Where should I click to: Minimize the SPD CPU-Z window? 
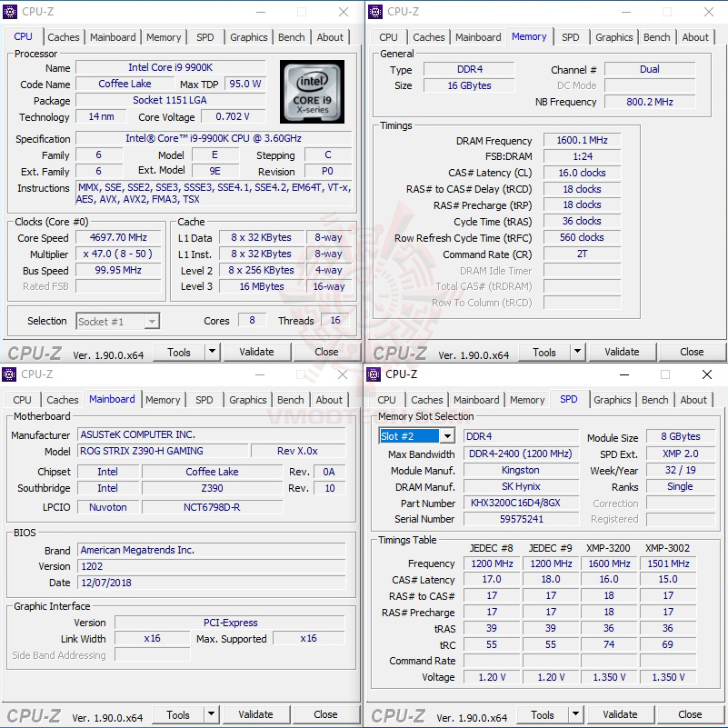pos(624,374)
